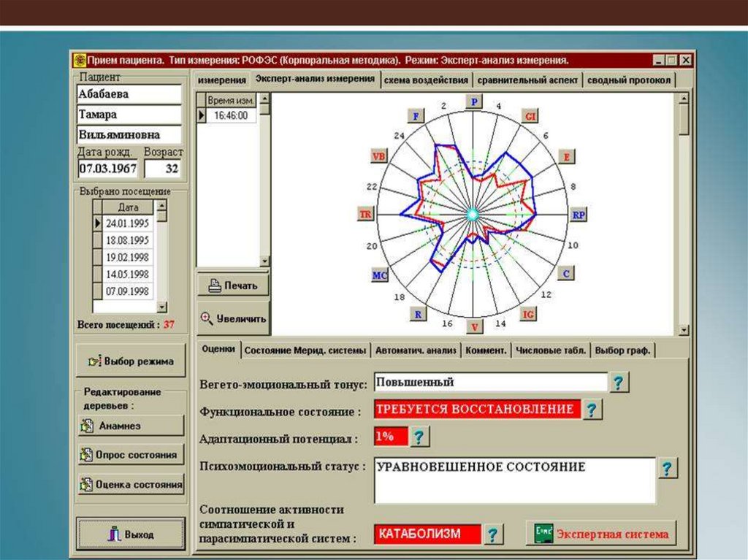748x560 pixels.
Task: Select the GI meridian marker on chart
Action: pyautogui.click(x=531, y=116)
